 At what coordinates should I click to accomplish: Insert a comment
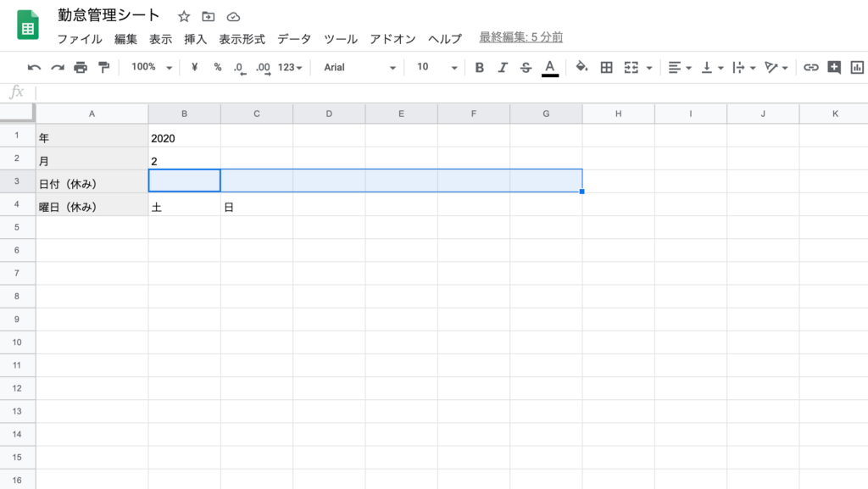click(x=834, y=68)
